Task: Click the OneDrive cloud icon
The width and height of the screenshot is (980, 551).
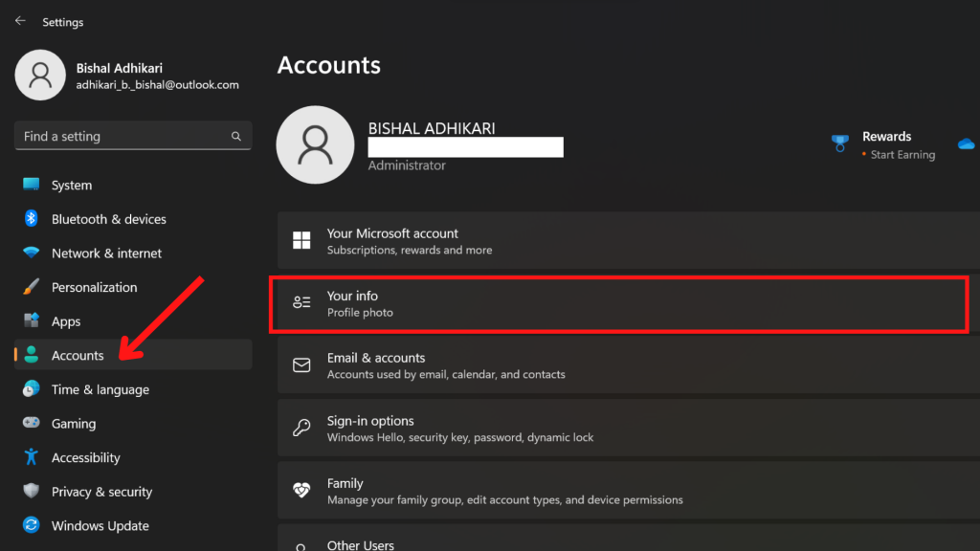Action: pos(967,144)
